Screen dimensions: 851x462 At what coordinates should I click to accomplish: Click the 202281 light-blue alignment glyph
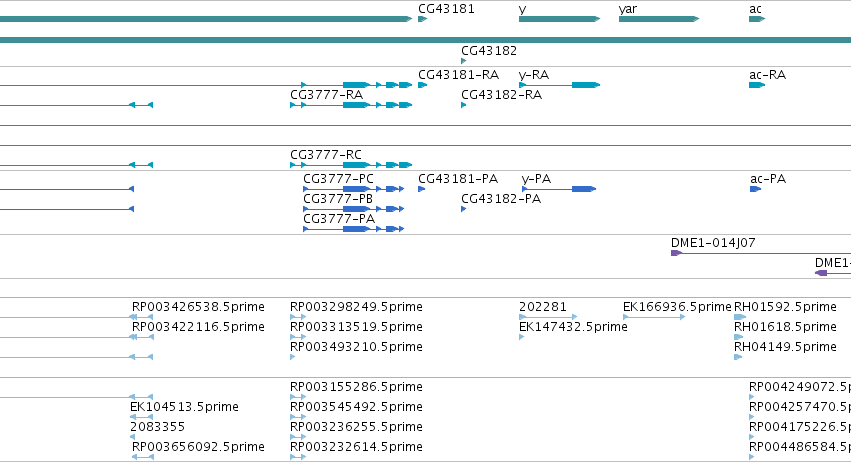coord(548,317)
